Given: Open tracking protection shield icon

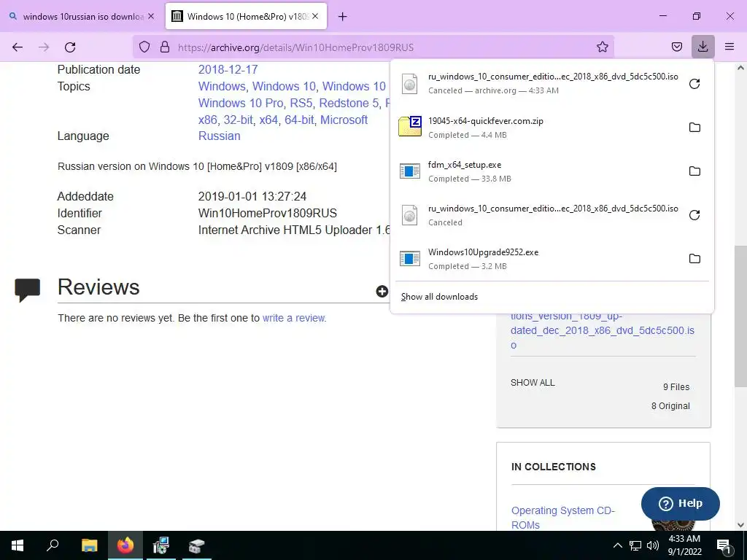Looking at the screenshot, I should tap(144, 47).
